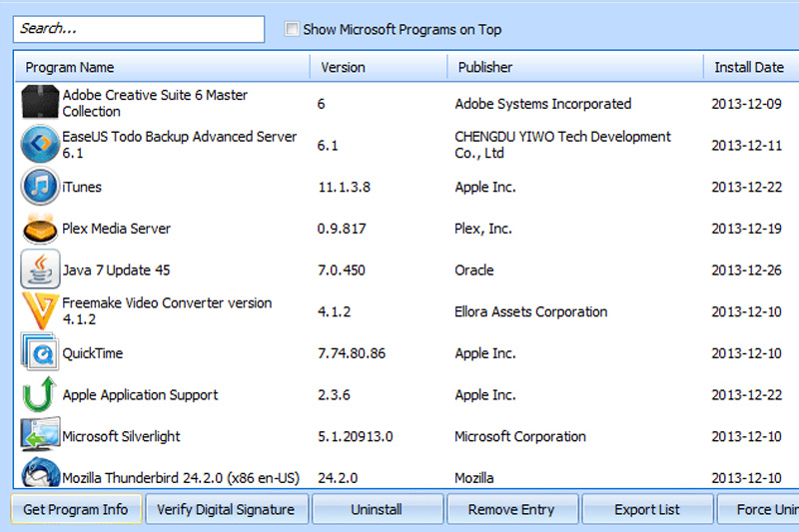The width and height of the screenshot is (799, 532).
Task: Select EaseUS Todo Backup Advanced Server name
Action: 180,145
